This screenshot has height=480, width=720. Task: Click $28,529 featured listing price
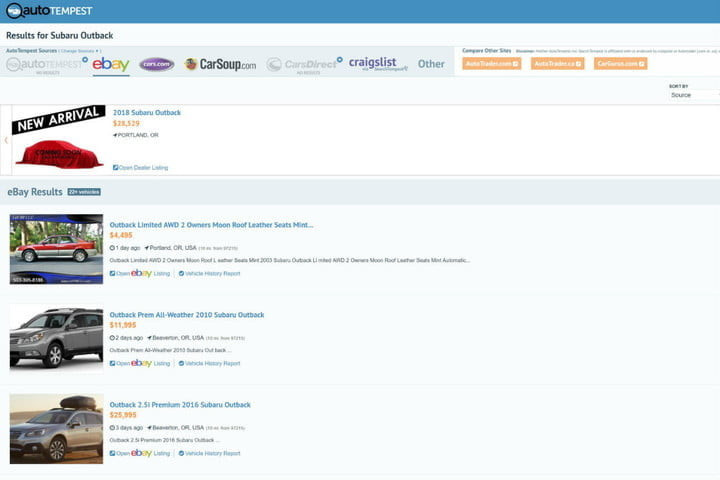click(126, 124)
